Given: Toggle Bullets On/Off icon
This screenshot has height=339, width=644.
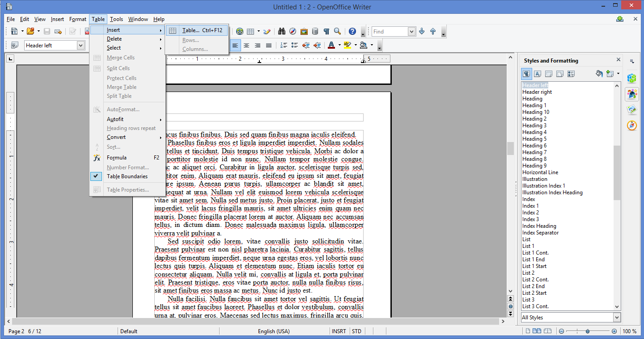Looking at the screenshot, I should (x=295, y=45).
